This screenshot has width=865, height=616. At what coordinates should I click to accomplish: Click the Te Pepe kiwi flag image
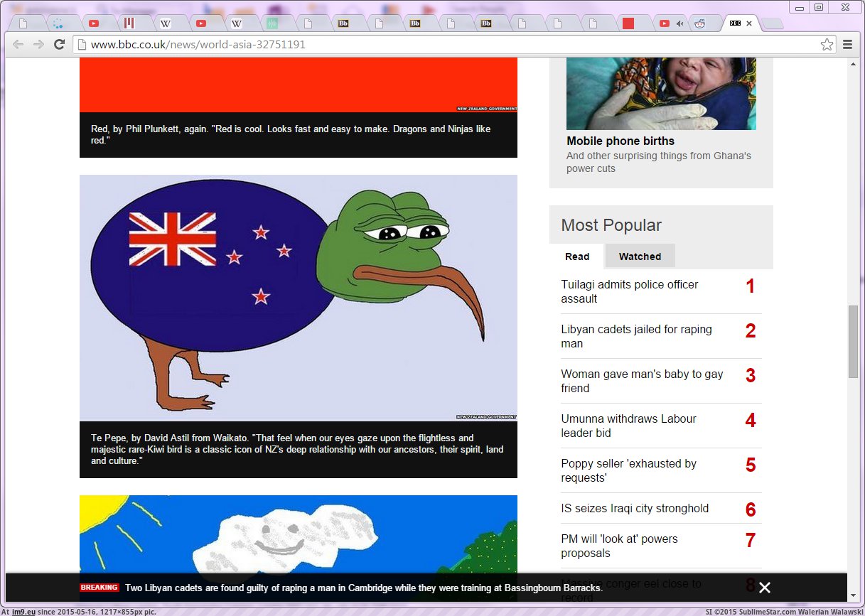[x=299, y=298]
